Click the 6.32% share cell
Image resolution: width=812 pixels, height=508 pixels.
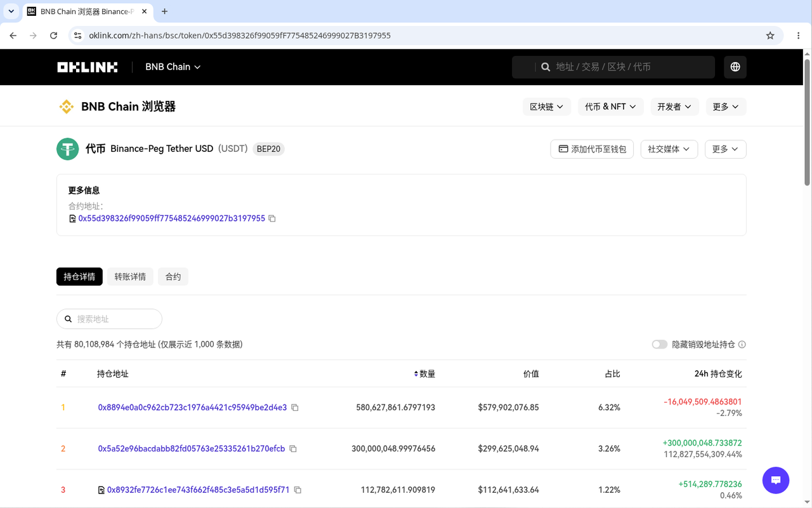tap(609, 408)
